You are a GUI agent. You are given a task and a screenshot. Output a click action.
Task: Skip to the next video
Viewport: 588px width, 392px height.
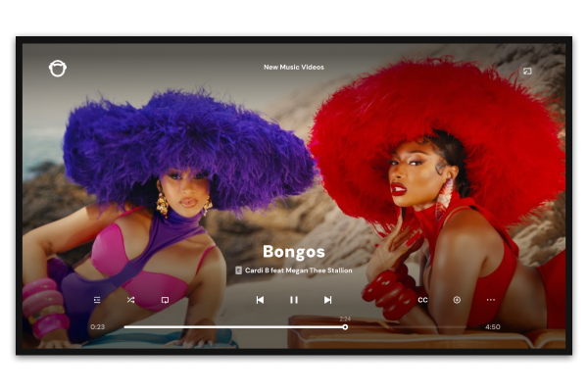coord(327,300)
